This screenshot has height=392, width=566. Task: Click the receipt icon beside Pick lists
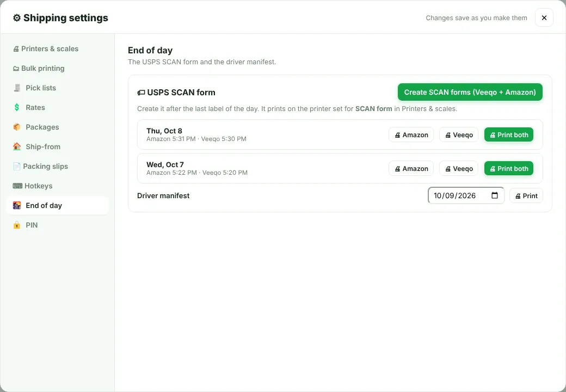pyautogui.click(x=17, y=88)
